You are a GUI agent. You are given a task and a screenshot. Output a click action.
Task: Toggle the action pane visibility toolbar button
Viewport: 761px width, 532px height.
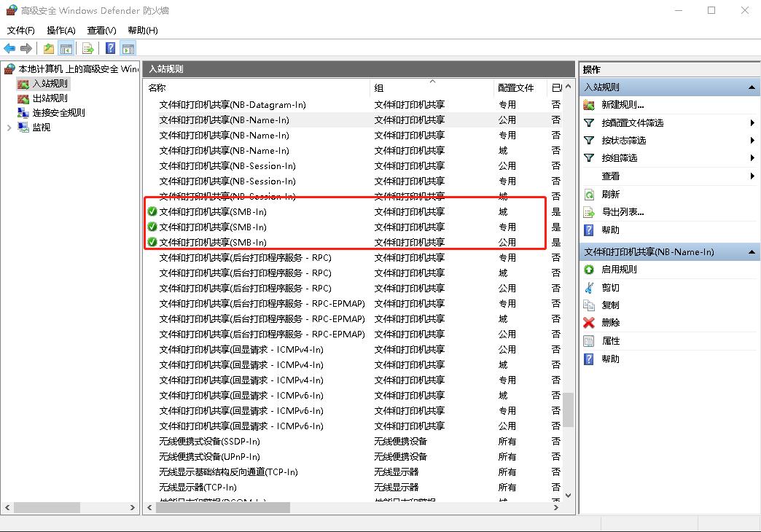click(128, 48)
